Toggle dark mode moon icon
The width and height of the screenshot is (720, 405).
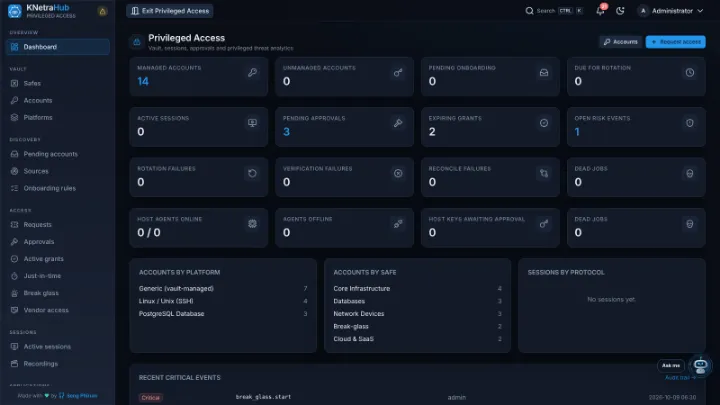pyautogui.click(x=620, y=11)
